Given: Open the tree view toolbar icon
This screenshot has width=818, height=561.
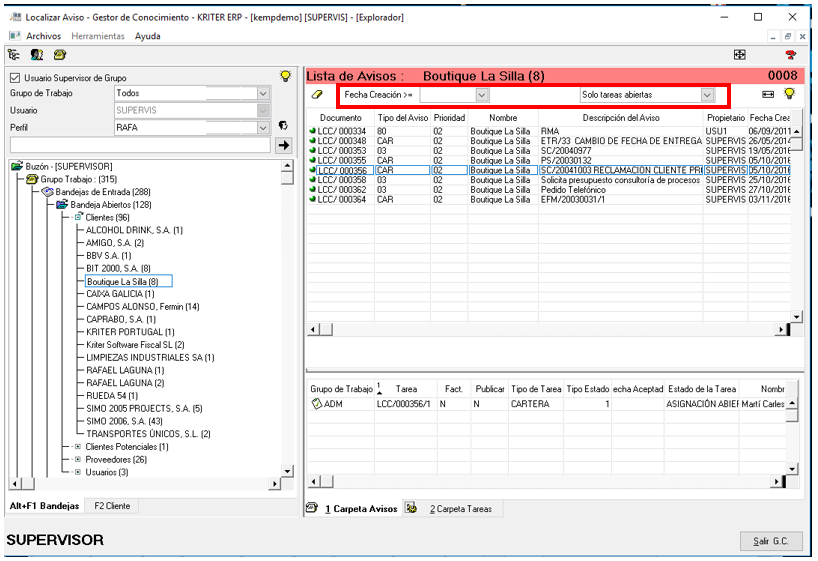Looking at the screenshot, I should (14, 55).
